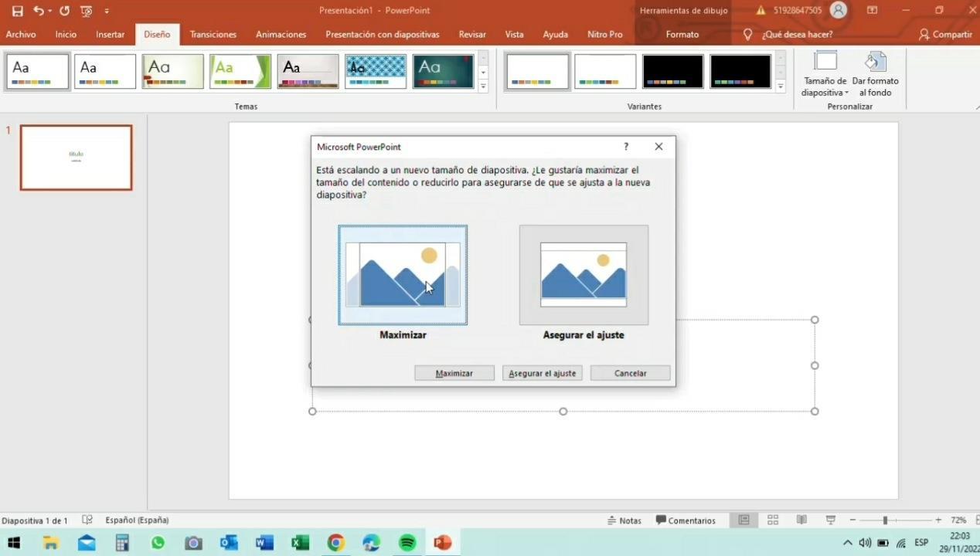This screenshot has height=556, width=980.
Task: Open Google Chrome from the taskbar
Action: point(335,543)
